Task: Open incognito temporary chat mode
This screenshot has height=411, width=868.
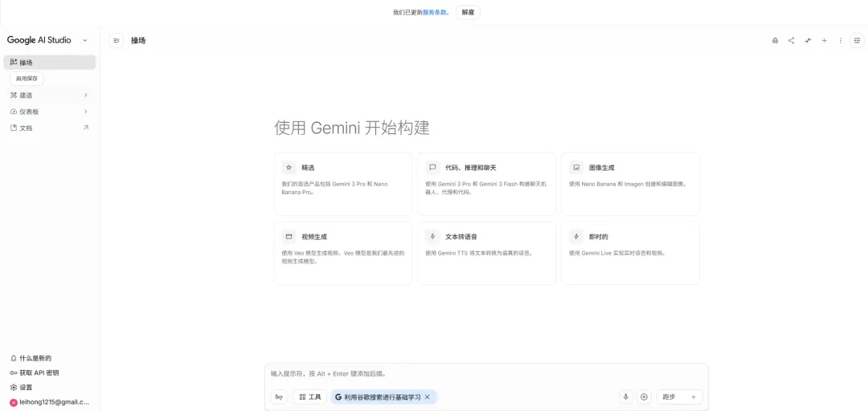Action: point(775,40)
